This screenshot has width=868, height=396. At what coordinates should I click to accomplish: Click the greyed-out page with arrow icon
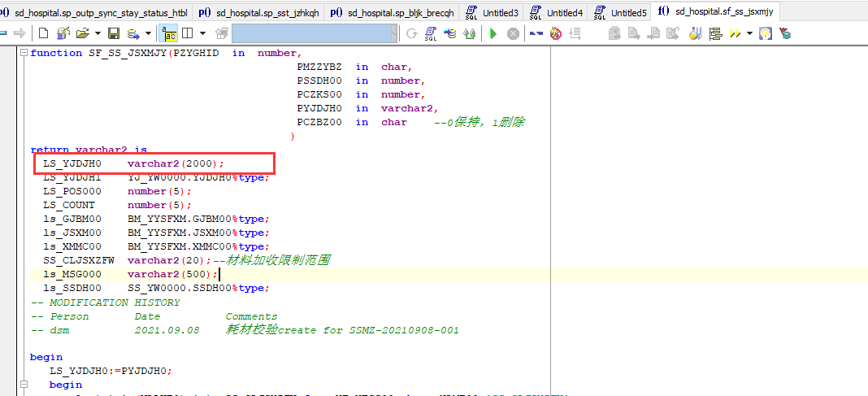pyautogui.click(x=633, y=34)
